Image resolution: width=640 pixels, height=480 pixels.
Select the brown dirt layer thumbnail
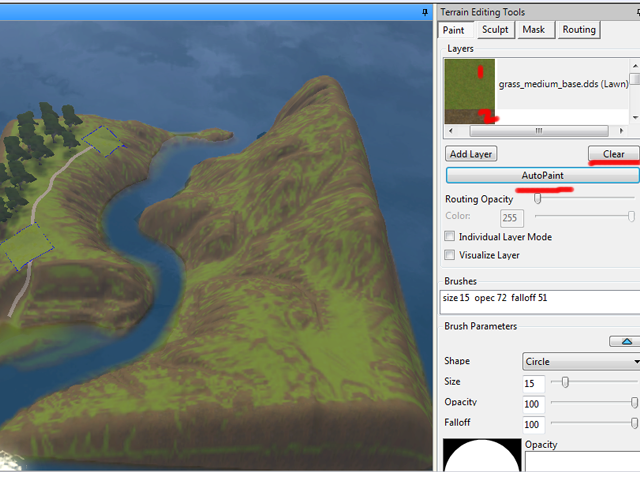[470, 116]
